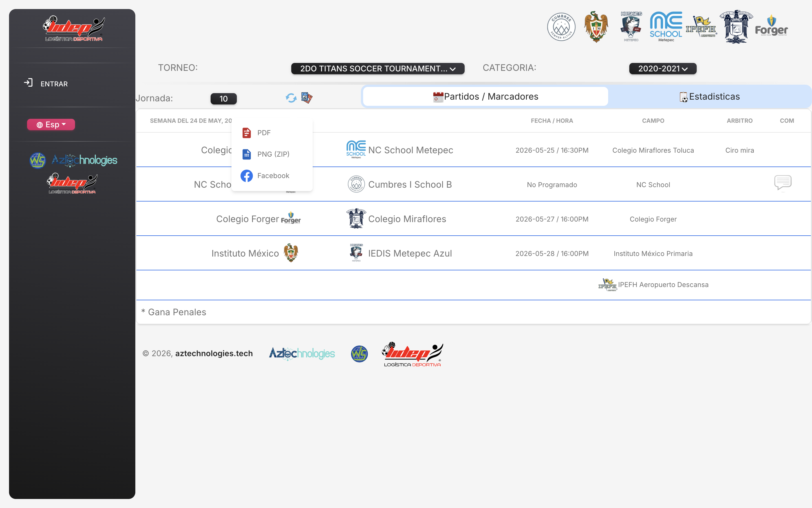This screenshot has height=508, width=812.
Task: Click the Aztechnologies logo in sidebar
Action: pyautogui.click(x=85, y=160)
